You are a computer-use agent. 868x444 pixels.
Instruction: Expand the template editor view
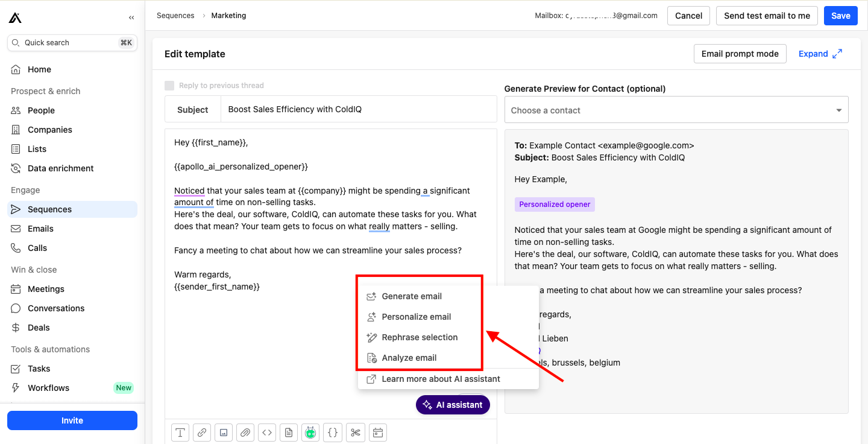point(820,54)
